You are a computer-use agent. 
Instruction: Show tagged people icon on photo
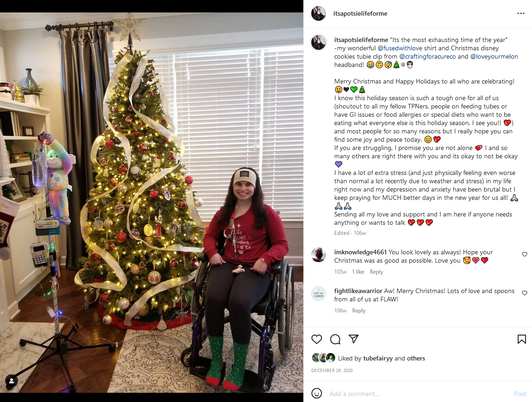point(11,381)
